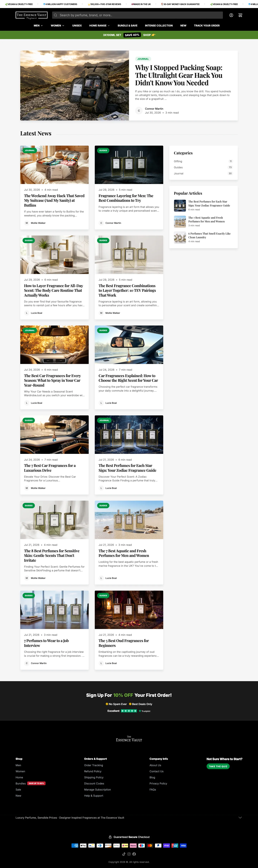Open footer Manage Subscription link
Image resolution: width=258 pixels, height=868 pixels.
click(97, 789)
